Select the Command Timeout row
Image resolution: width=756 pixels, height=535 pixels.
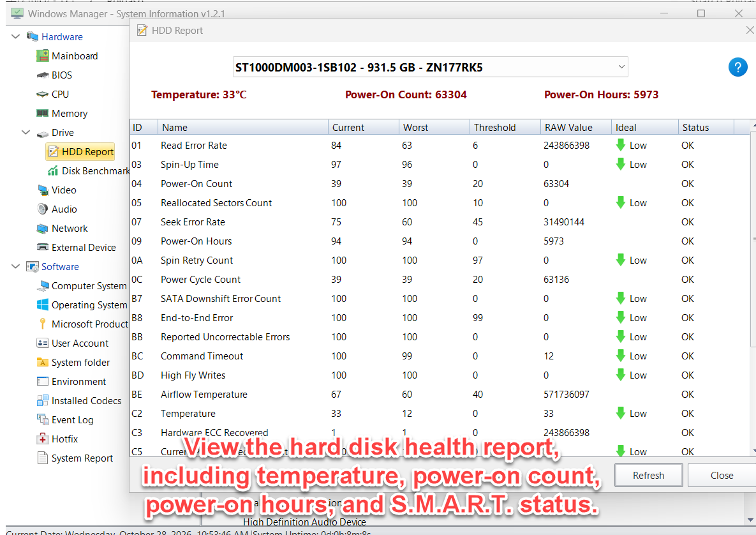[x=439, y=356]
